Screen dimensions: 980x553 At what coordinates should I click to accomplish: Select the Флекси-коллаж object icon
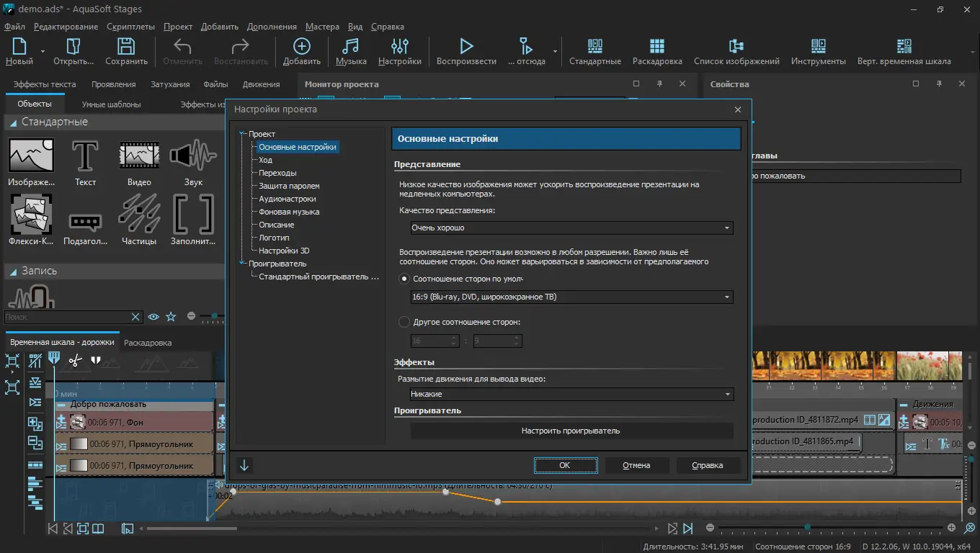(x=30, y=215)
